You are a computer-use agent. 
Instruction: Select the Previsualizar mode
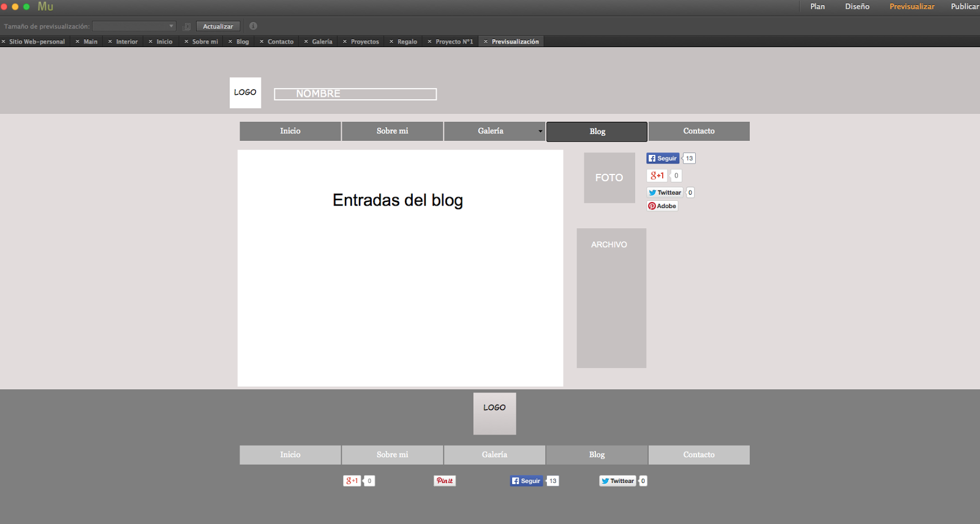(x=912, y=7)
